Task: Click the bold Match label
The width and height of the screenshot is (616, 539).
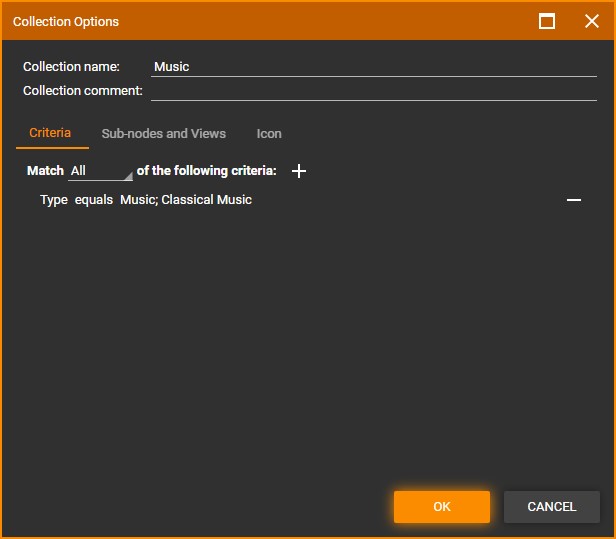Action: point(45,171)
